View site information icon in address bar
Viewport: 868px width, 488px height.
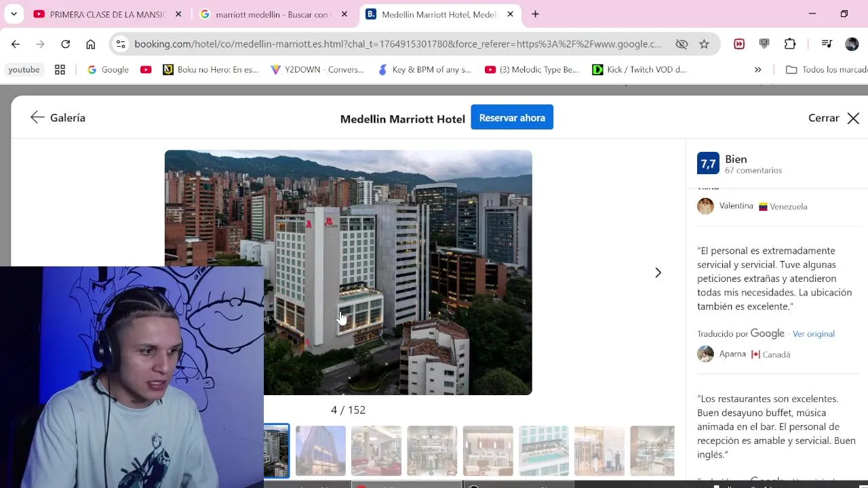point(120,44)
